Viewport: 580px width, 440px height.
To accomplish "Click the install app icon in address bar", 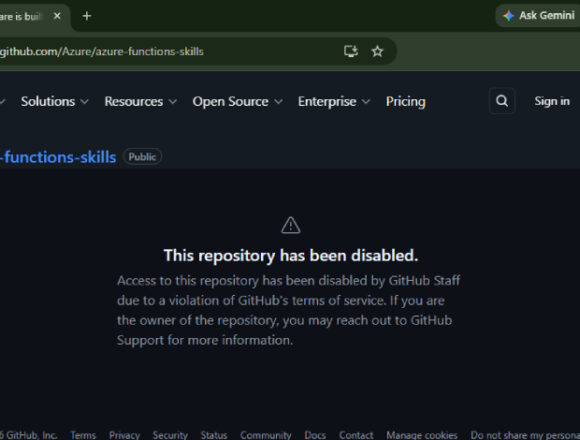I will pos(351,51).
